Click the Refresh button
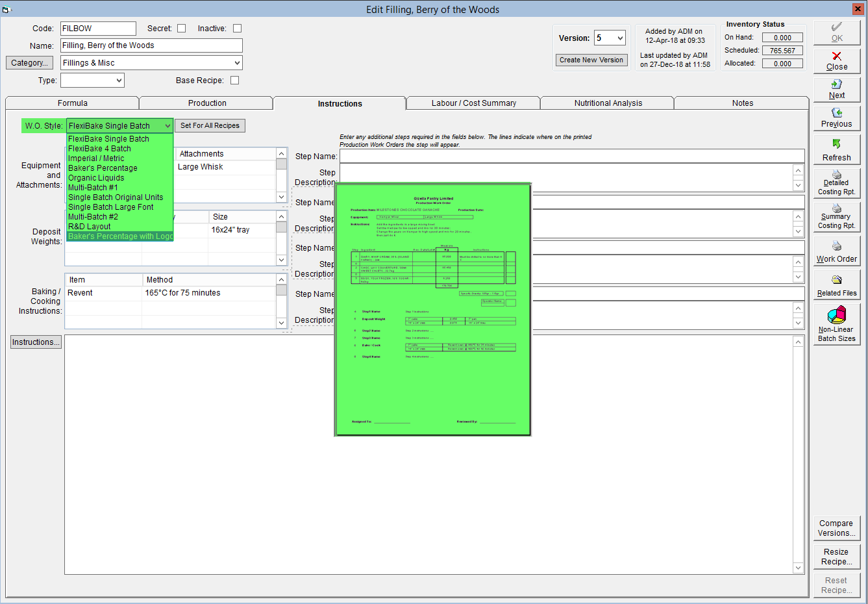The height and width of the screenshot is (604, 868). point(837,151)
